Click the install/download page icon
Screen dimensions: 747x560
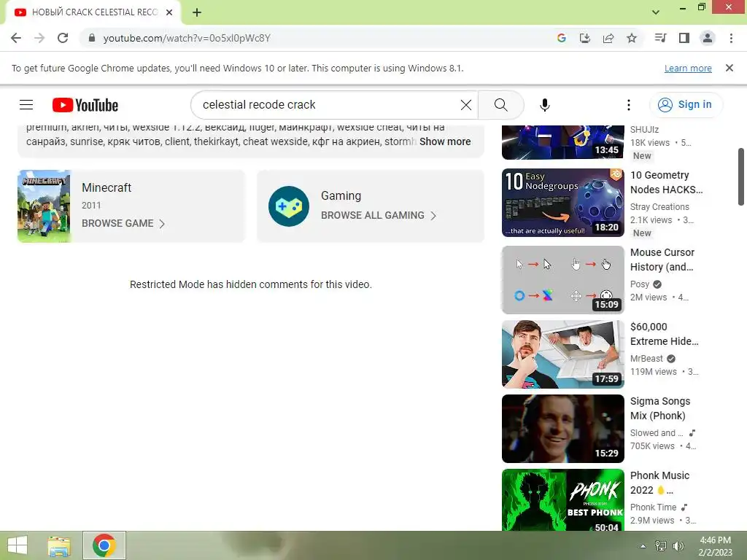584,38
